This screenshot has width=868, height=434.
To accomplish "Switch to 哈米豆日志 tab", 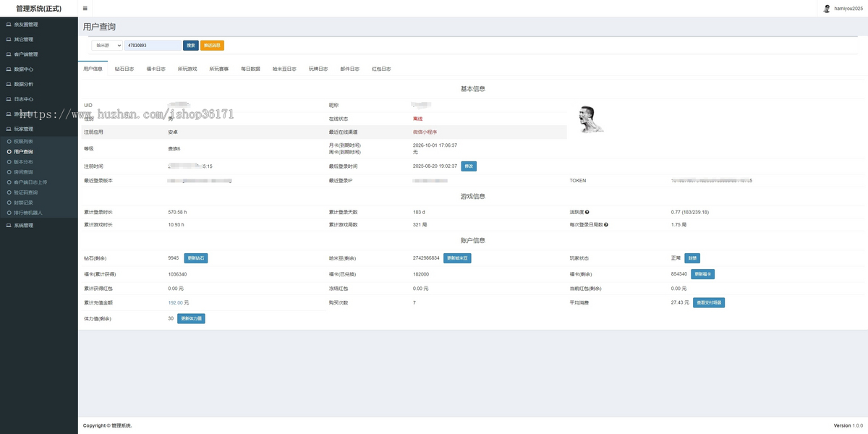I will (284, 69).
